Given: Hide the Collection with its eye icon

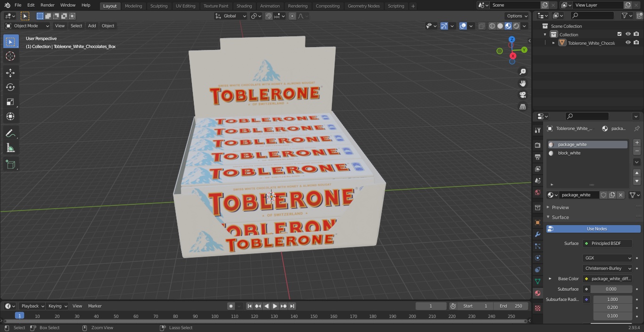Looking at the screenshot, I should 628,34.
